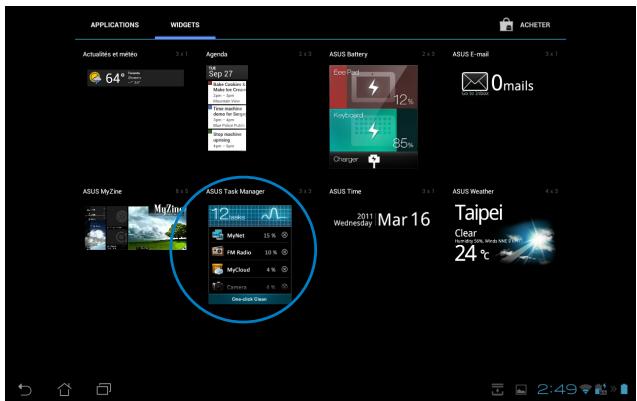Click the 'ASUS Time' label
637x401 pixels.
pyautogui.click(x=345, y=191)
